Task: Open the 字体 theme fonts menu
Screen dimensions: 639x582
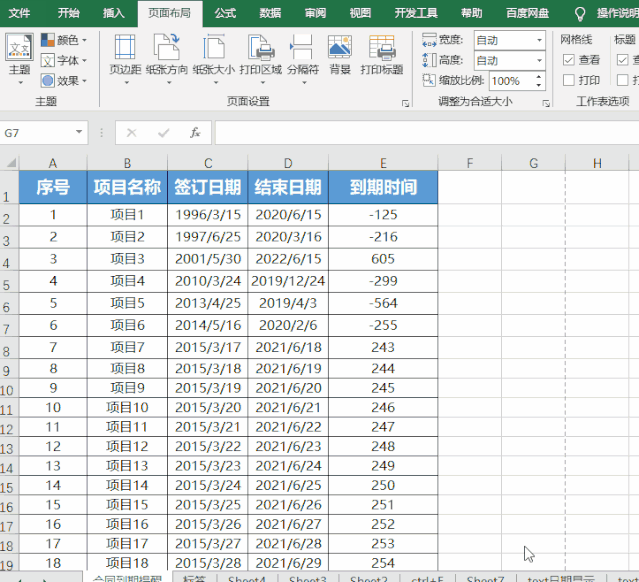Action: coord(64,60)
